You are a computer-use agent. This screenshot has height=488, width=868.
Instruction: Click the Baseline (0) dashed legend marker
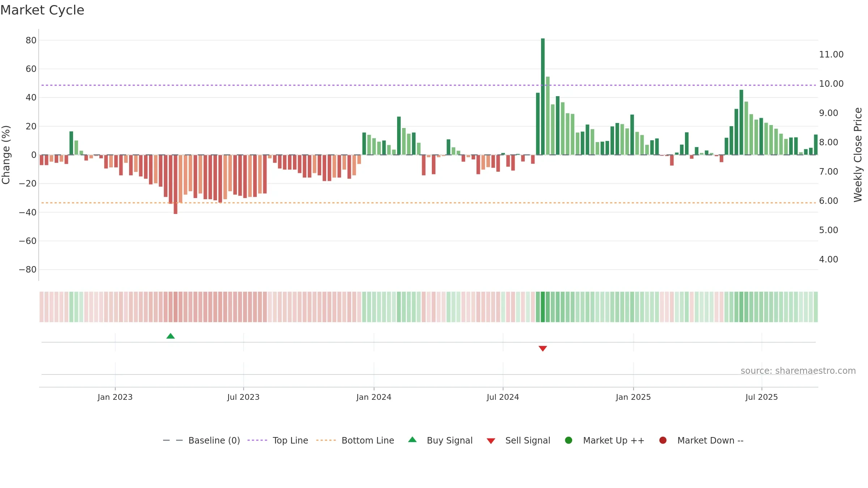click(173, 440)
